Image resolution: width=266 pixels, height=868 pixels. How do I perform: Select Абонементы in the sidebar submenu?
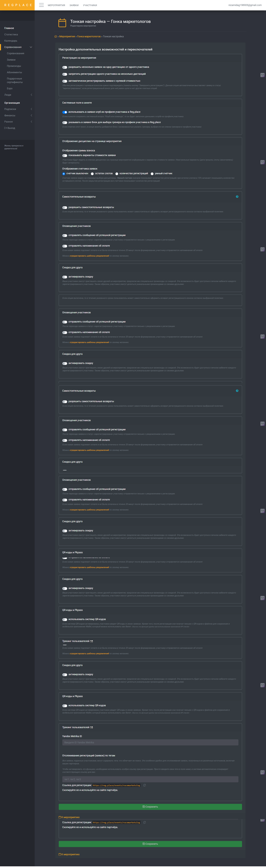(x=15, y=73)
